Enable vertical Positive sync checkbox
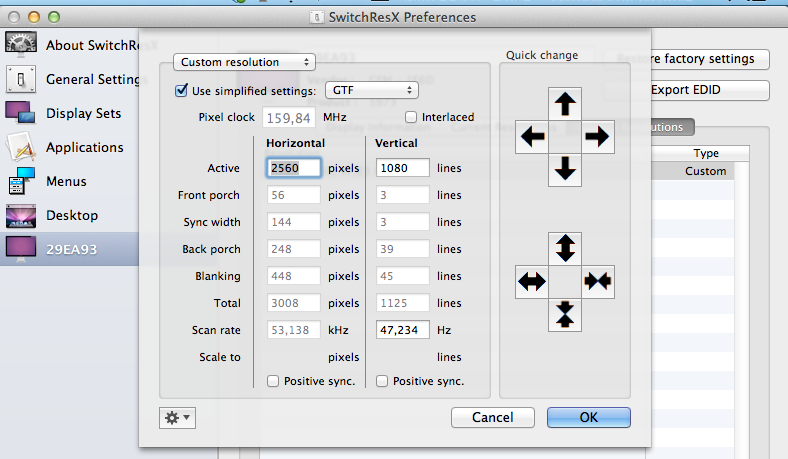This screenshot has width=788, height=459. tap(382, 381)
